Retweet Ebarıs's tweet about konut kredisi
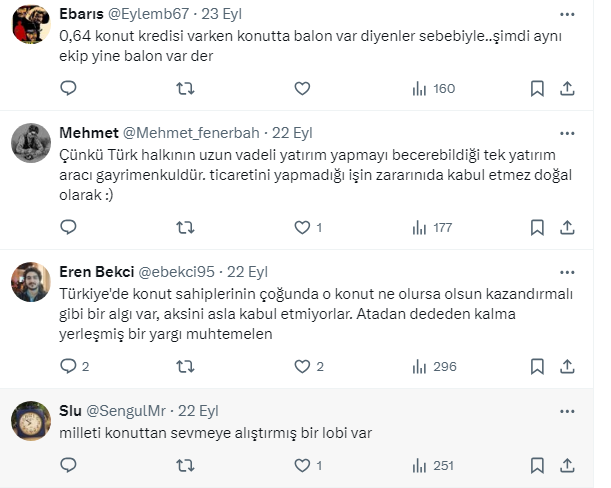 185,88
